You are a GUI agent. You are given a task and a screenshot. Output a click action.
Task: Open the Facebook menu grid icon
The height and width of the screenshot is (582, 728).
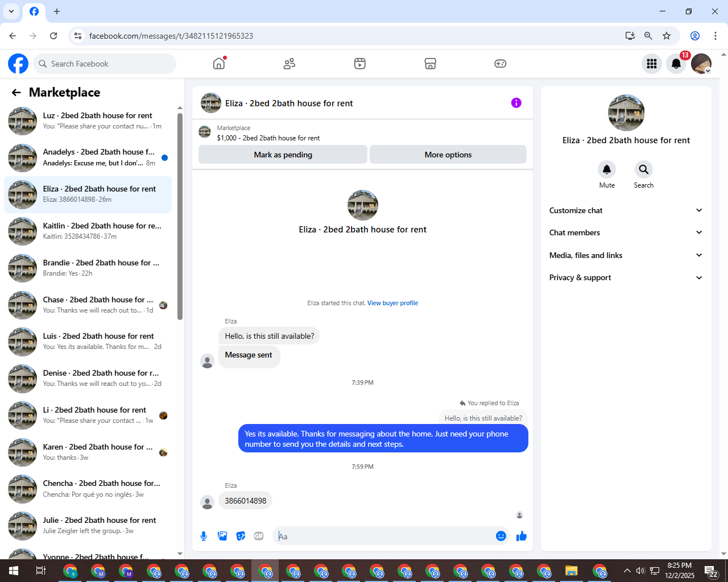(652, 64)
